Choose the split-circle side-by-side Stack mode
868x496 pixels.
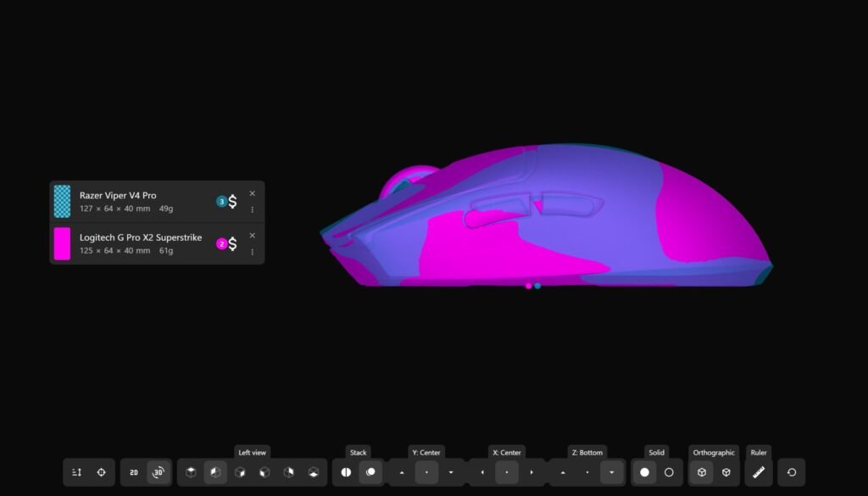pos(346,472)
